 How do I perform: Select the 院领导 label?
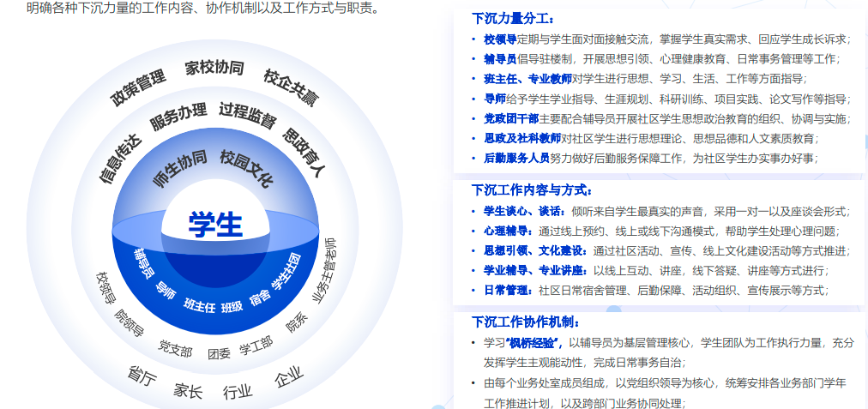pos(129,323)
